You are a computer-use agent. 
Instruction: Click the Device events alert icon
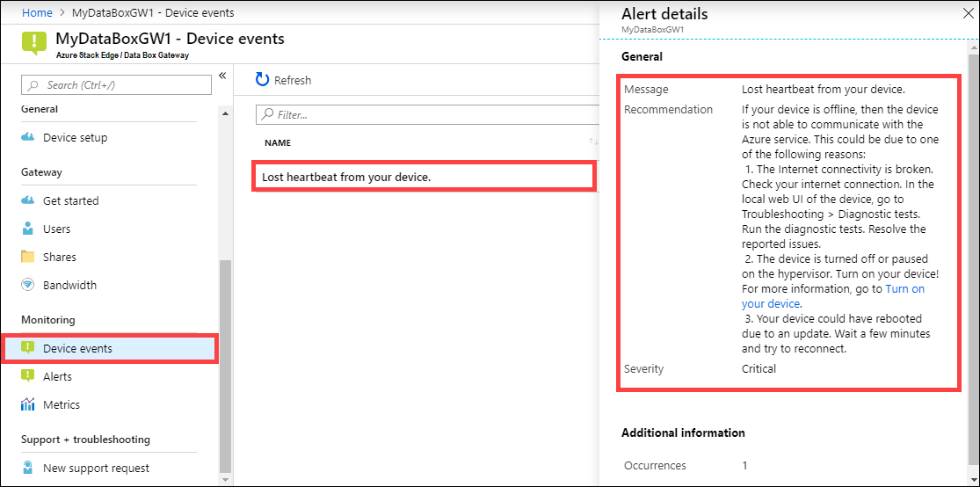point(27,348)
